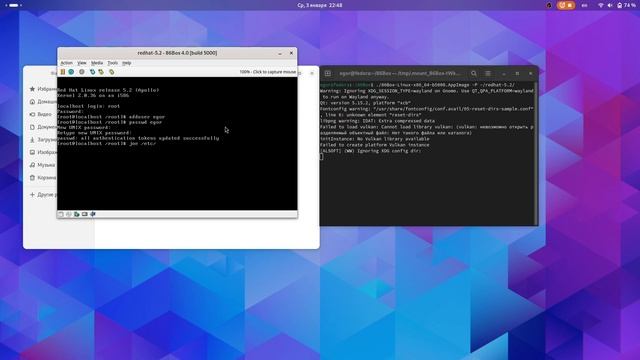640x360 pixels.
Task: Open the Tools menu in 86Box
Action: [112, 63]
